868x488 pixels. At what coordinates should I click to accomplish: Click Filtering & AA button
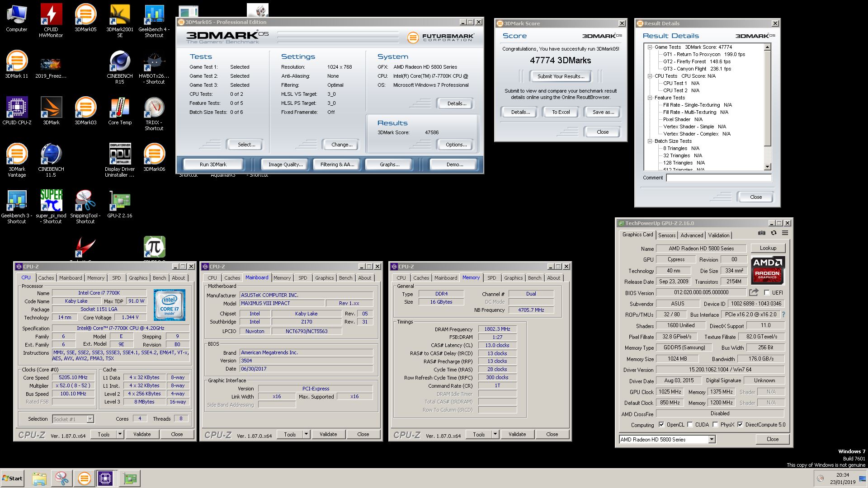[337, 164]
